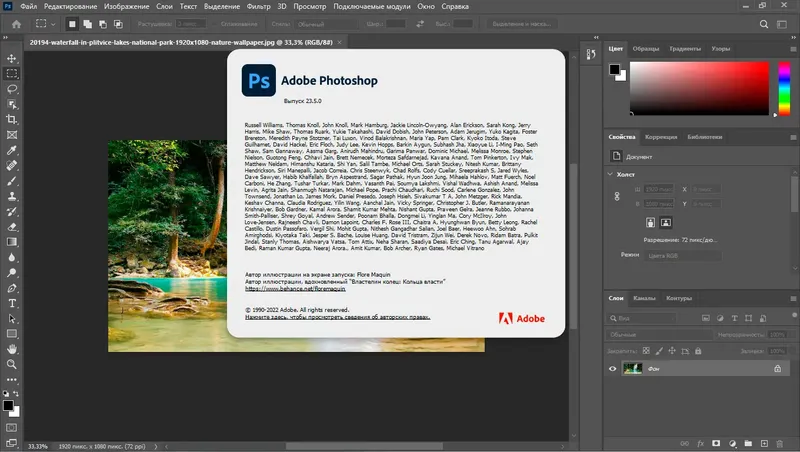Toggle width-height link in Холст section
Image resolution: width=800 pixels, height=452 pixels.
(617, 195)
